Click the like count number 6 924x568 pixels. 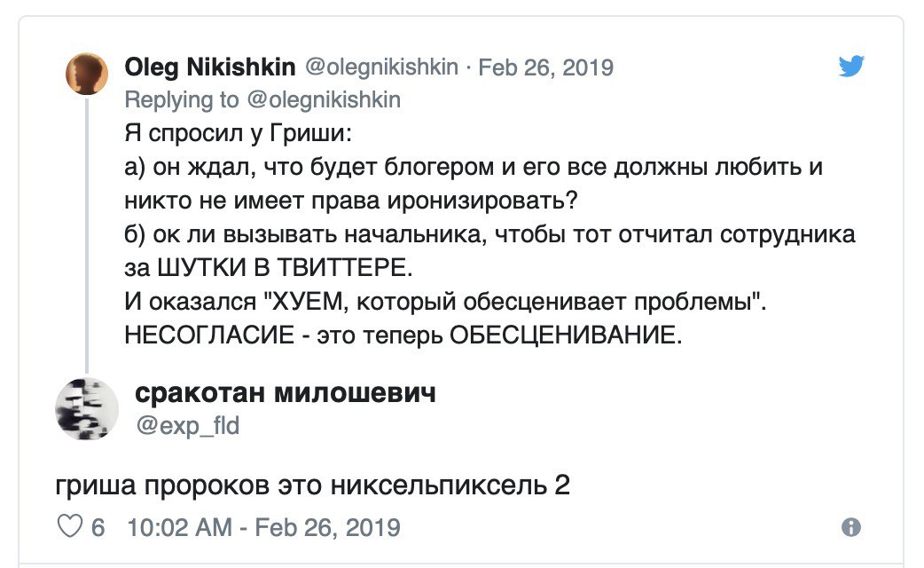click(98, 528)
